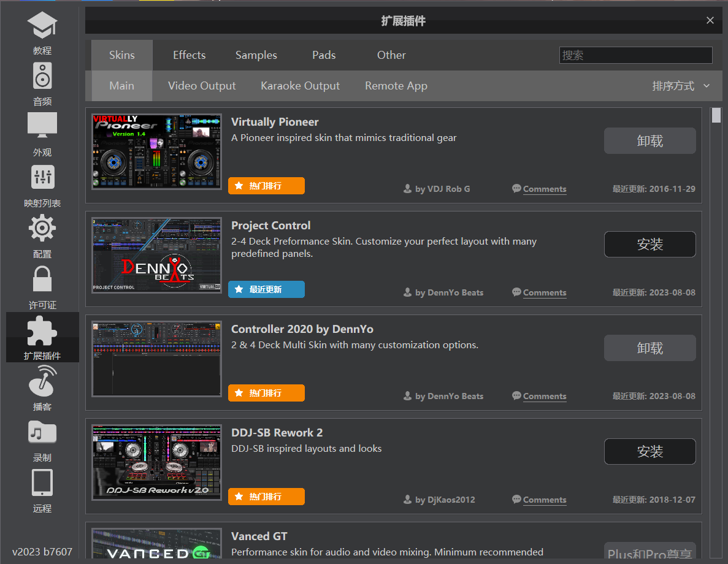
Task: Expand the 排序方式 sort dropdown
Action: [680, 86]
